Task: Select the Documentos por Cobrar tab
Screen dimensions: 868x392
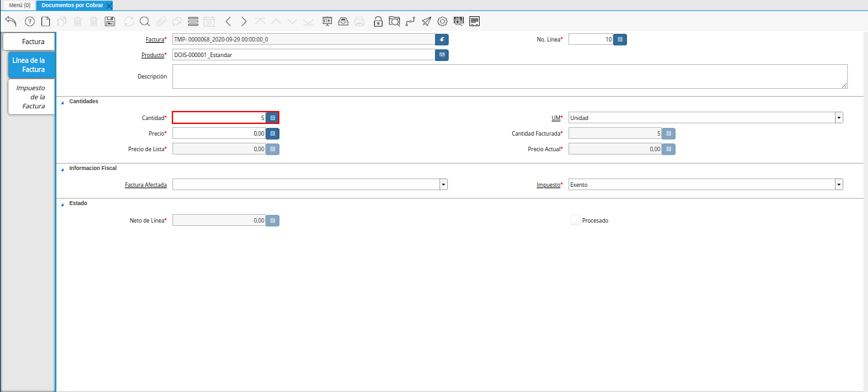Action: pos(72,5)
